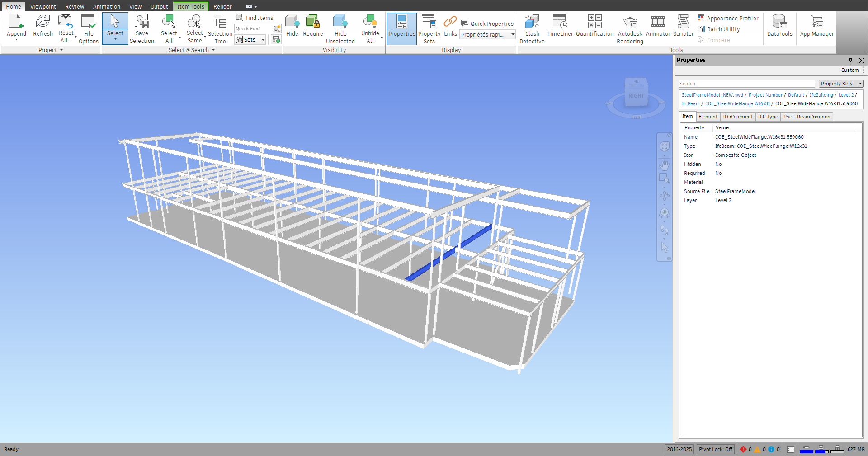Viewport: 868px width, 456px height.
Task: Switch to the Viewpoint ribbon tab
Action: click(x=43, y=6)
